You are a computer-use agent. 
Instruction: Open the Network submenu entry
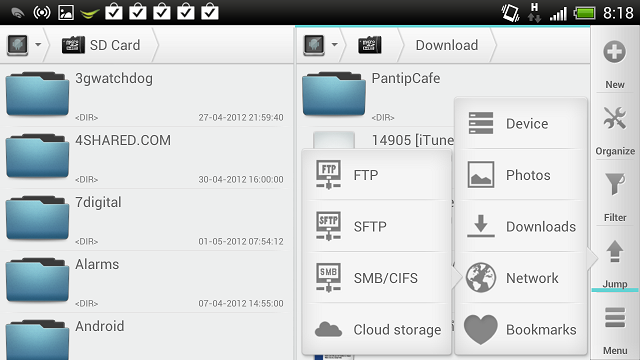(521, 278)
